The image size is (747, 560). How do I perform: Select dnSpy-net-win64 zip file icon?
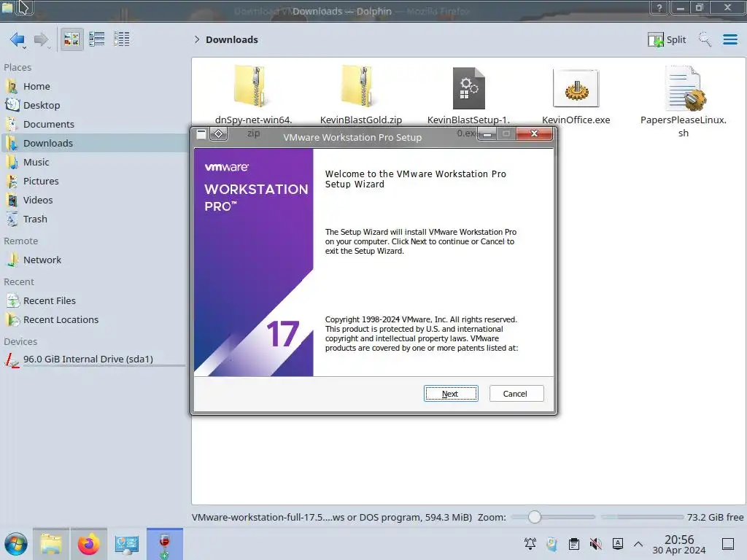pyautogui.click(x=252, y=87)
